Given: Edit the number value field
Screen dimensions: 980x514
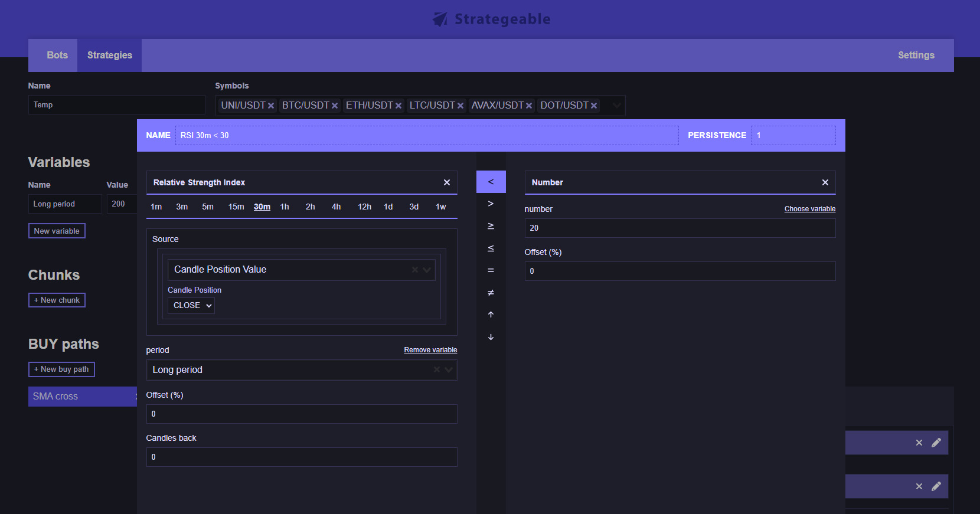Looking at the screenshot, I should 680,228.
